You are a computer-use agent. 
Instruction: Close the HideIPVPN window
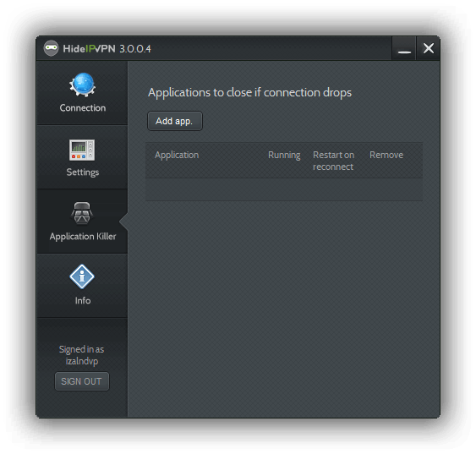[429, 48]
